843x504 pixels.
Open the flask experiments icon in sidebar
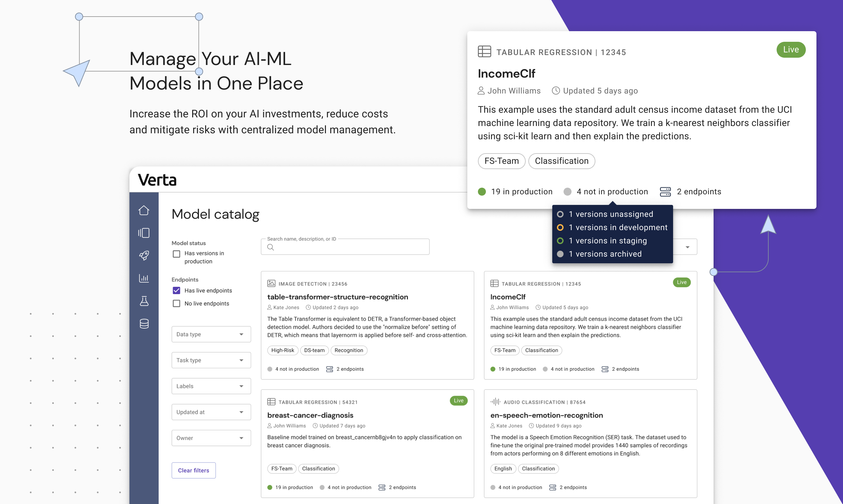click(x=144, y=301)
